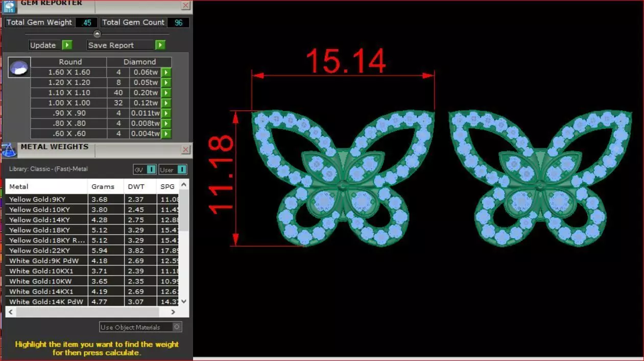This screenshot has width=644, height=361.
Task: Click the Diamond material header cell
Action: click(139, 62)
